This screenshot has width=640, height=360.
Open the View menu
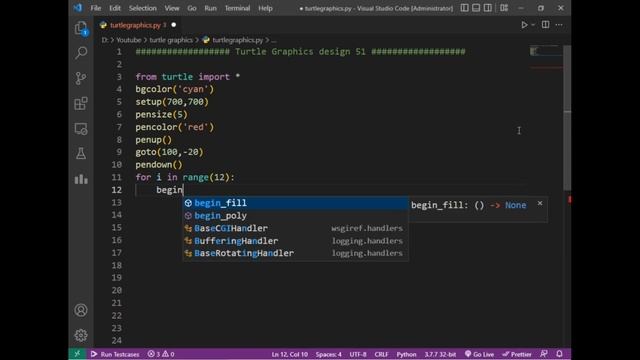[172, 8]
